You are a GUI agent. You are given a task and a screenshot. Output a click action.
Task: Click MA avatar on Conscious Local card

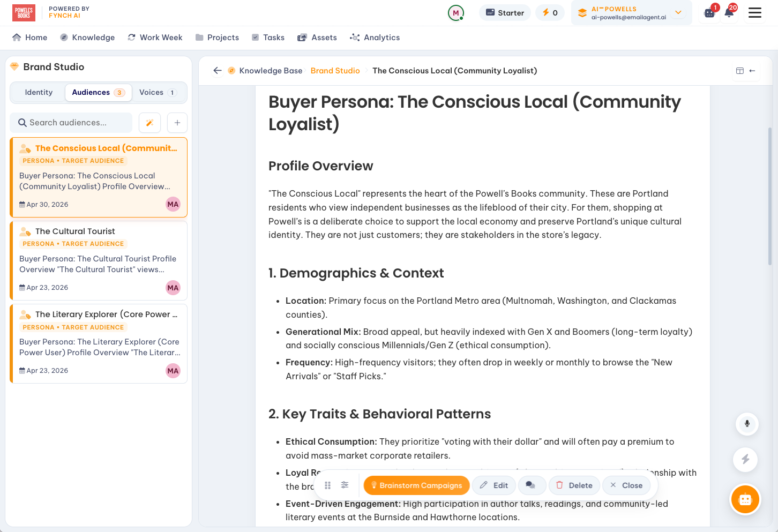click(173, 204)
